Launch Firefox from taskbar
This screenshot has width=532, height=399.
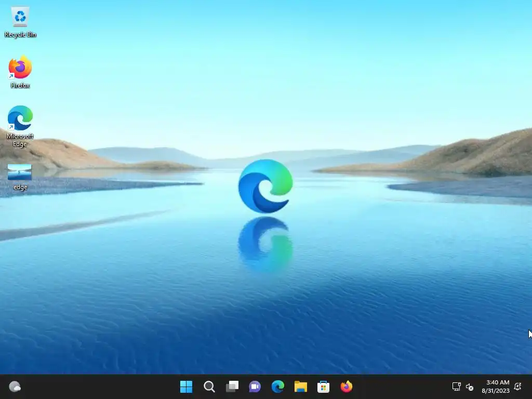pyautogui.click(x=347, y=387)
